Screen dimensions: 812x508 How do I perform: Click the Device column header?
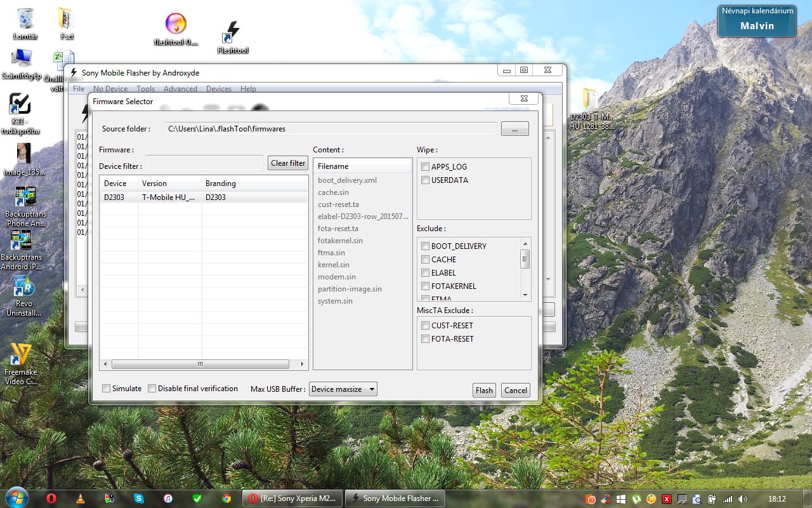point(119,184)
